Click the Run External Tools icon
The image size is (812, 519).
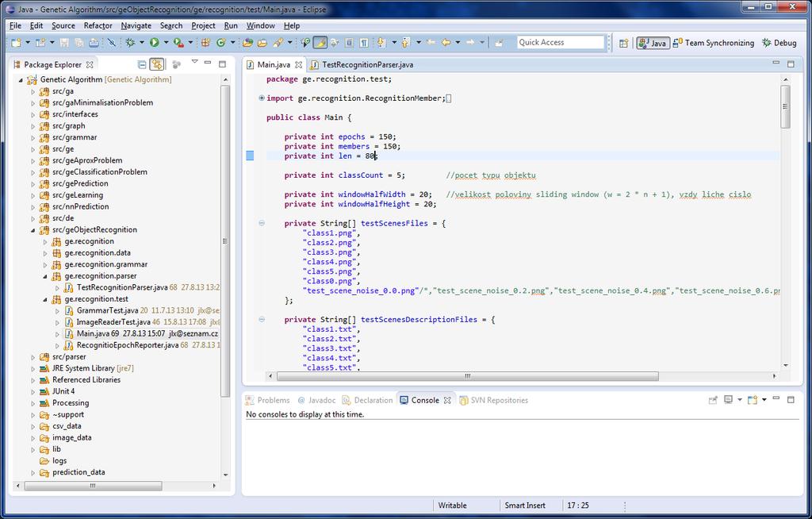point(178,43)
